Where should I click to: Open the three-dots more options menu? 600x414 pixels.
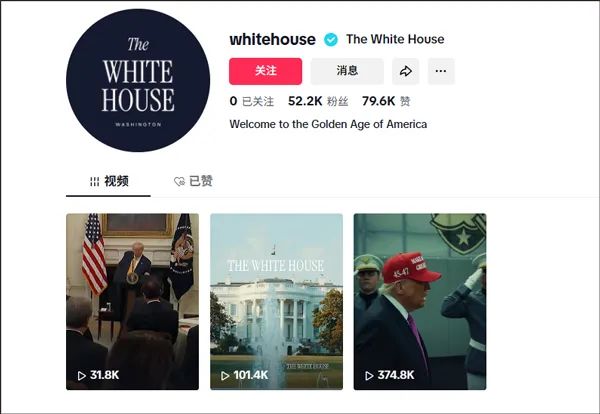click(x=441, y=71)
